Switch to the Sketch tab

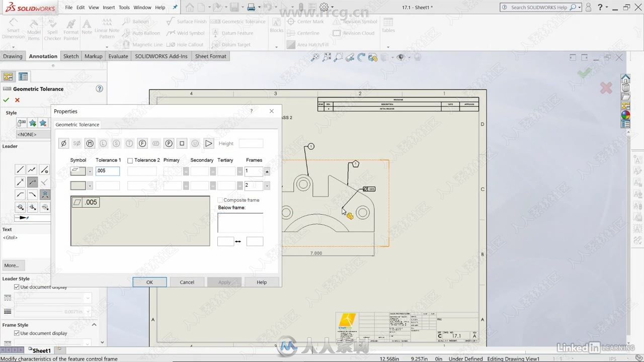tap(71, 56)
